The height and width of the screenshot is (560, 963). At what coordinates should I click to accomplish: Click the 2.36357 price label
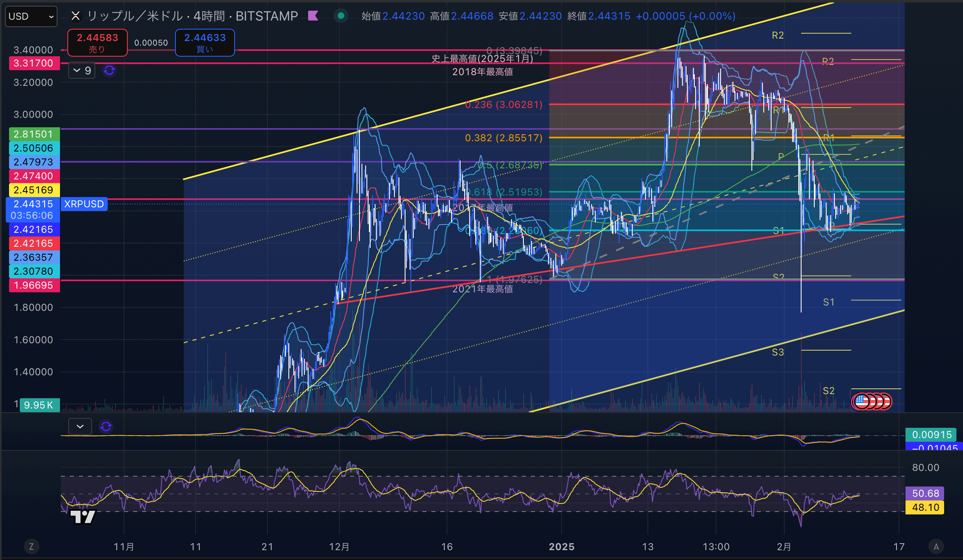[x=34, y=257]
